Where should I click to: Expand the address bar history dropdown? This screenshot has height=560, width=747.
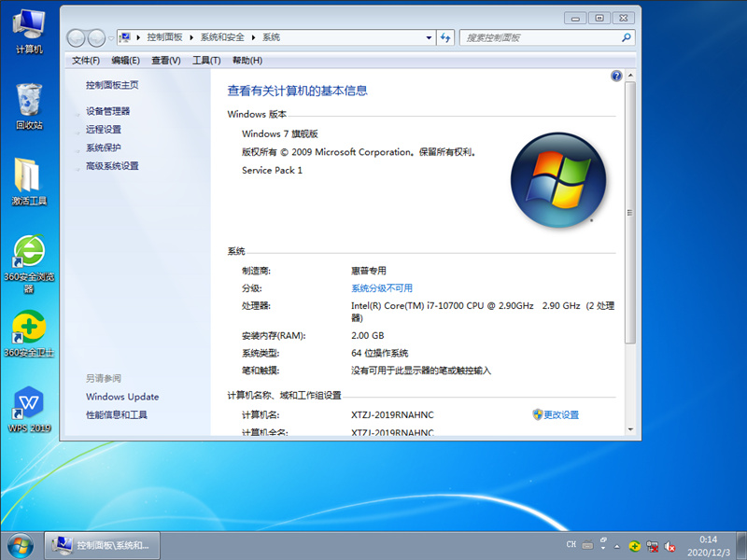(429, 37)
